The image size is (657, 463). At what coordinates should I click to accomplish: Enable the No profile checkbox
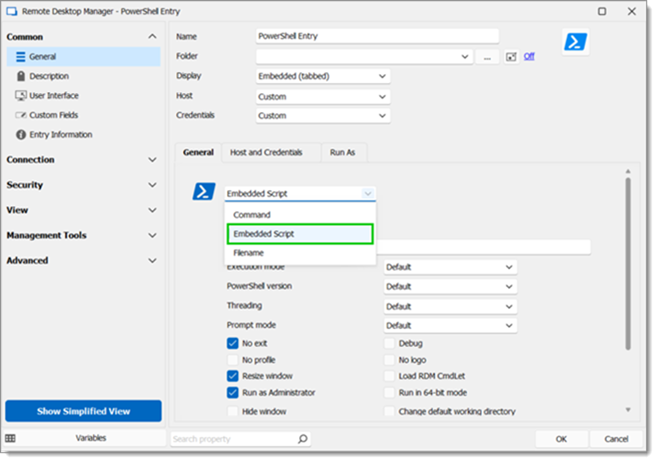tap(233, 360)
